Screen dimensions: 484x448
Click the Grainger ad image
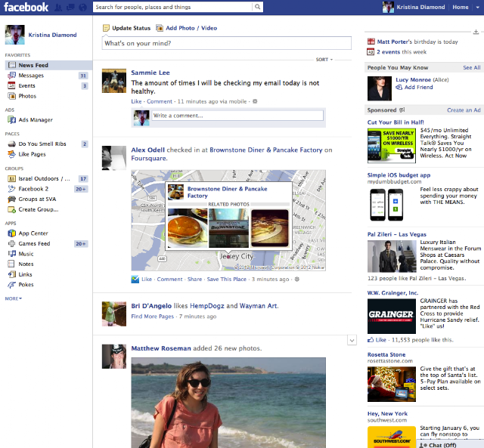(x=392, y=317)
